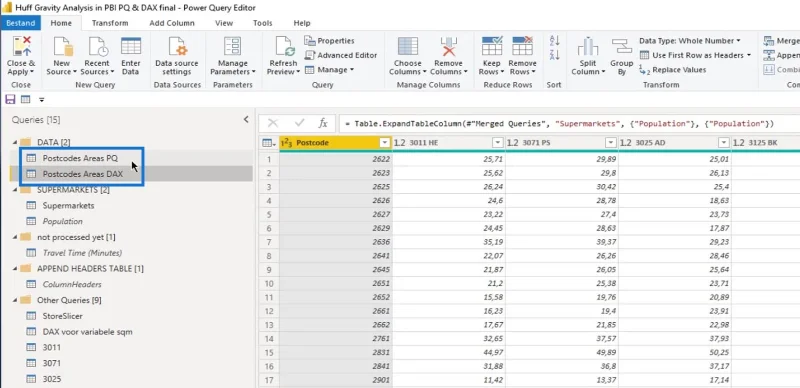Image resolution: width=800 pixels, height=388 pixels.
Task: Open the Bestand file tab
Action: (x=21, y=23)
